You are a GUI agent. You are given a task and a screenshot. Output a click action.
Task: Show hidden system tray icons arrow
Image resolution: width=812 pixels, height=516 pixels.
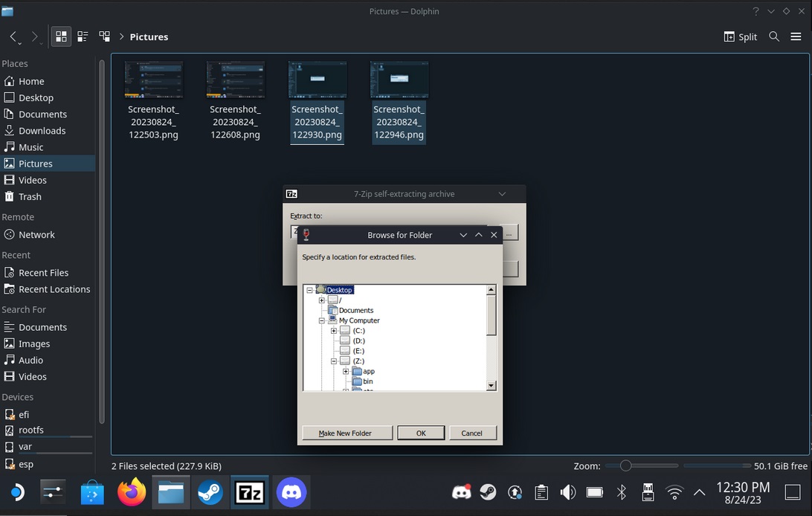(699, 492)
